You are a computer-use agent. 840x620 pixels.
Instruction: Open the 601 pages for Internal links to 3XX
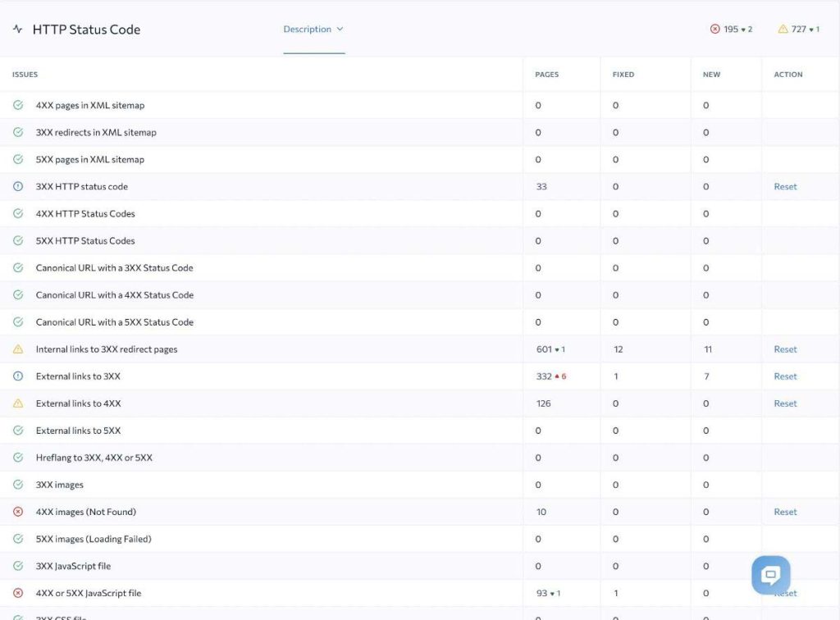pyautogui.click(x=544, y=349)
